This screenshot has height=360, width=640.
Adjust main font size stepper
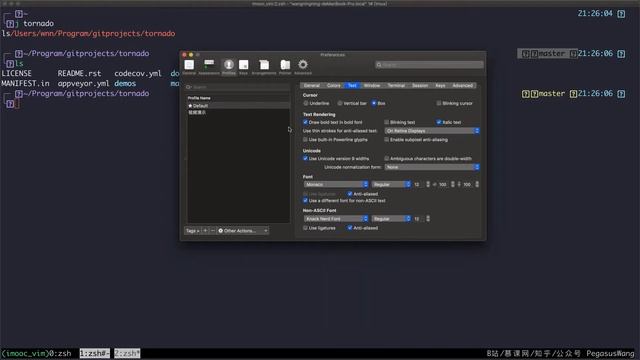[x=428, y=184]
